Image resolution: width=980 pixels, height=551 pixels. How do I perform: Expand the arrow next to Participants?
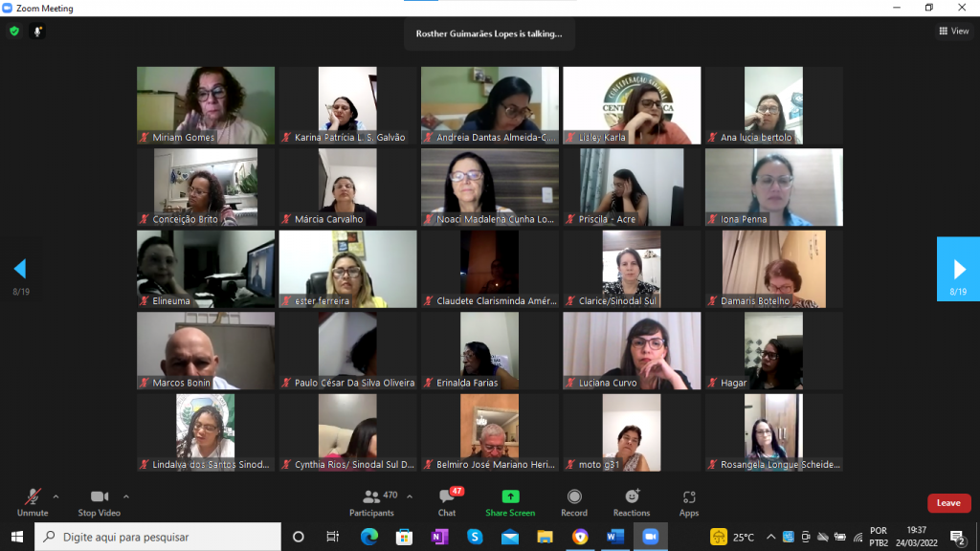[x=410, y=496]
